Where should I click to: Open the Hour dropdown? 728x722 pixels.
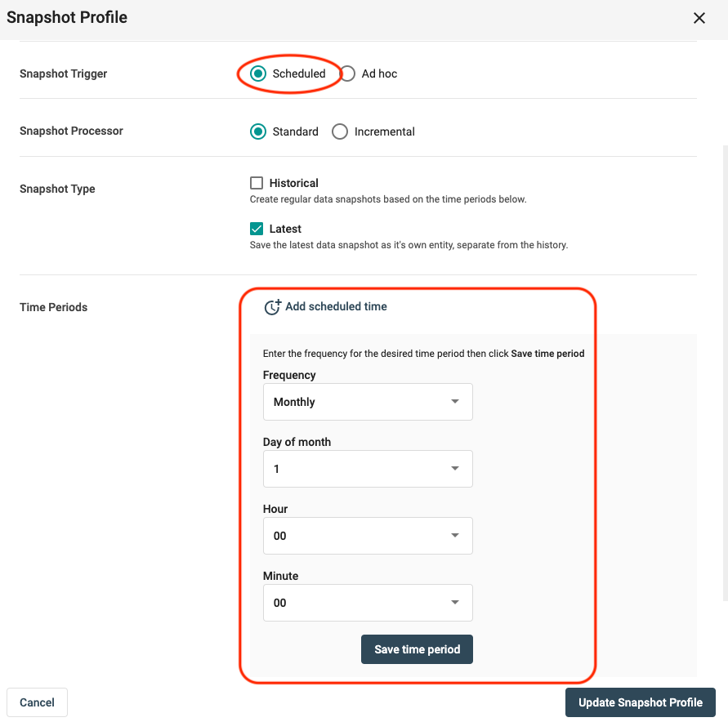coord(367,536)
